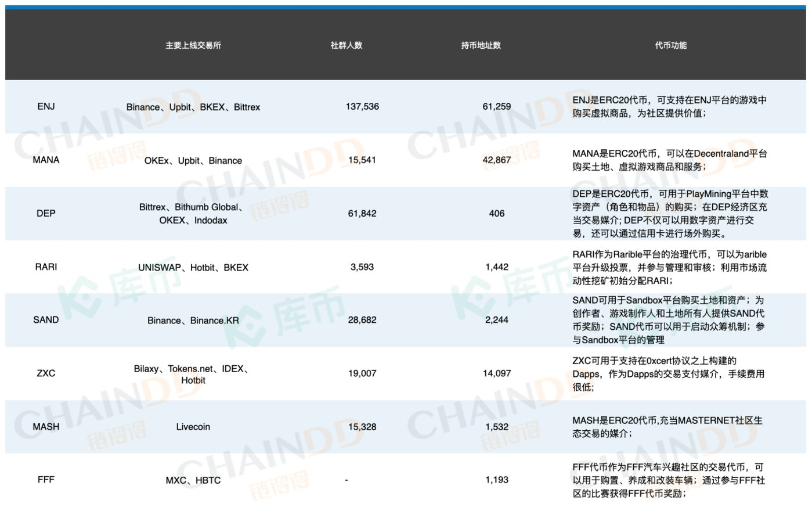
Task: Select the holder count 1,193
Action: point(497,480)
